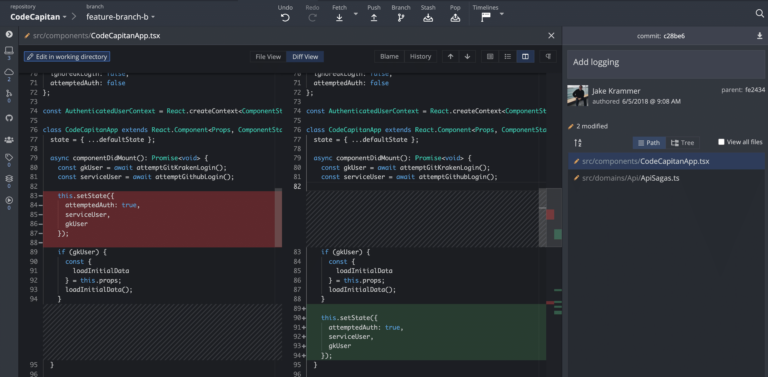This screenshot has height=377, width=768.
Task: Pop the stash using the Pop icon
Action: (x=455, y=18)
